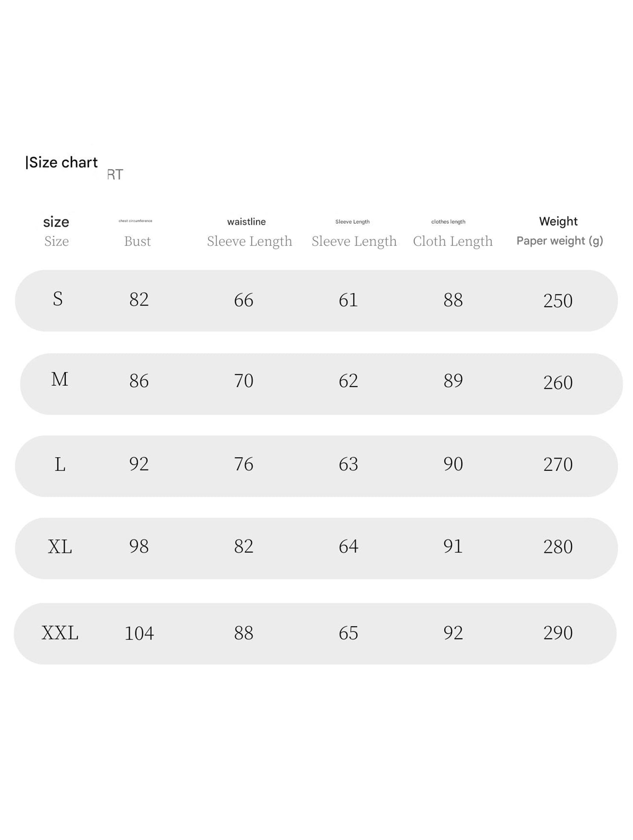Click the bold Weight header label

click(558, 221)
